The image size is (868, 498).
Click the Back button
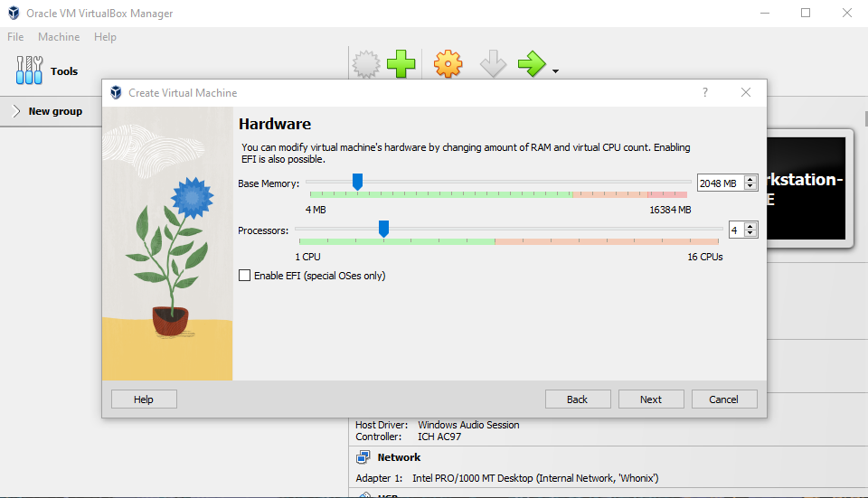[x=578, y=399]
